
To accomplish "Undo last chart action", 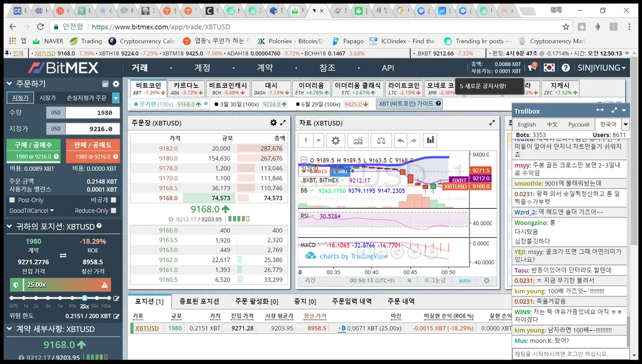I will pyautogui.click(x=400, y=141).
